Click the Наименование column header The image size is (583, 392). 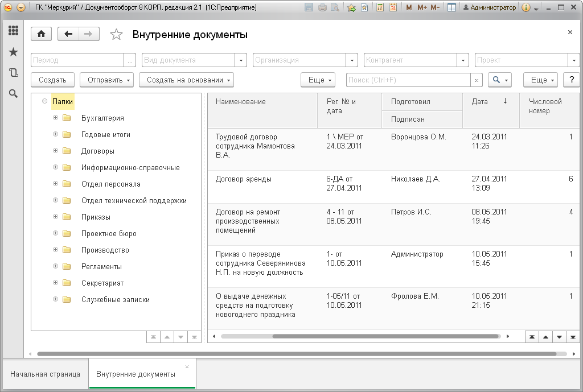[x=262, y=110]
